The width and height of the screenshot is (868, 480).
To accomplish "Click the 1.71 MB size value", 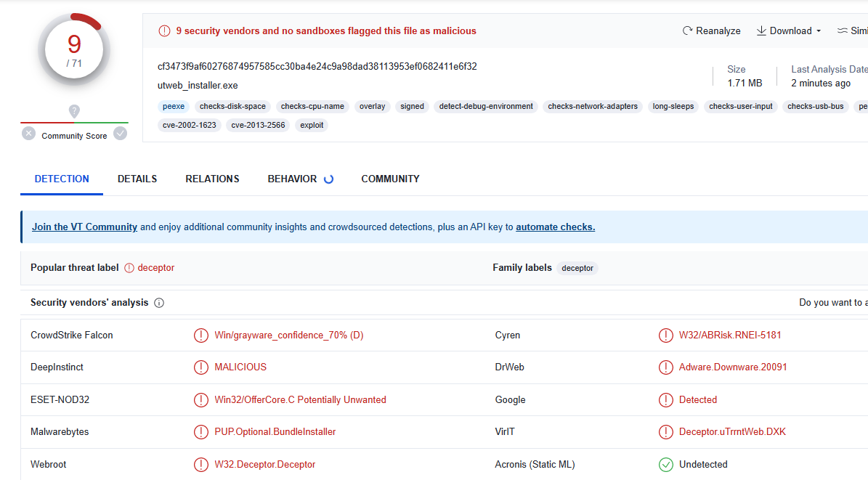I will click(x=745, y=83).
